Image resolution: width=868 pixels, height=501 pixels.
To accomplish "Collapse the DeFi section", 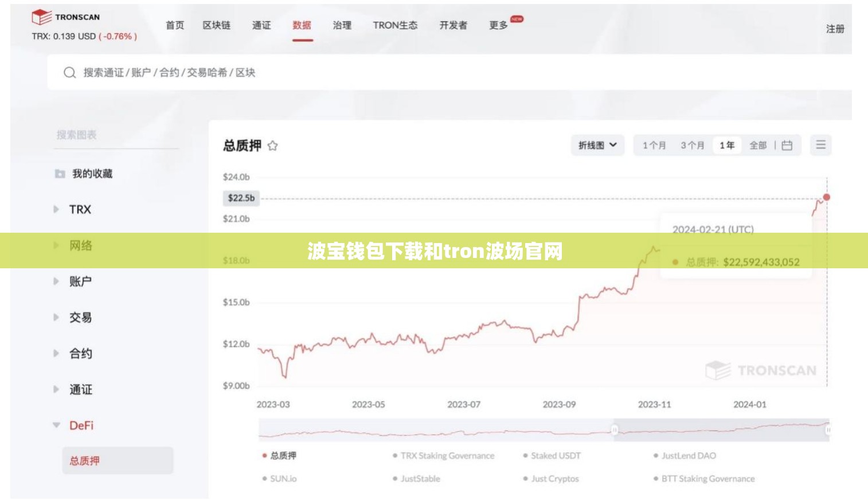I will (x=56, y=425).
